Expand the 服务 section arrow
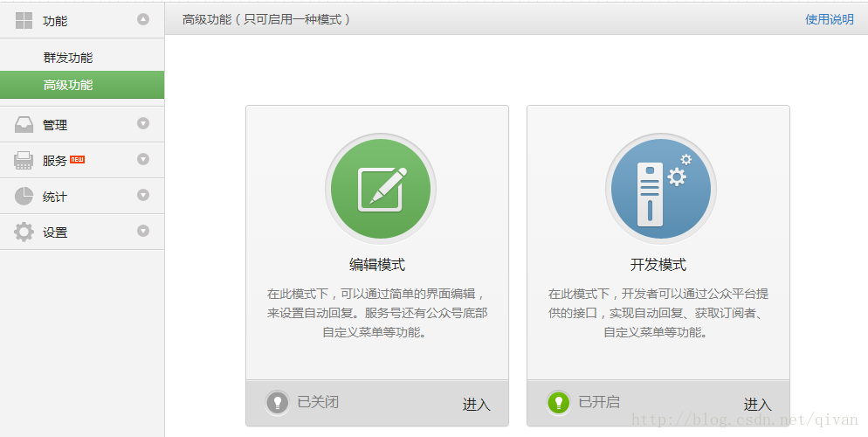Viewport: 868px width, 437px height. pyautogui.click(x=143, y=160)
